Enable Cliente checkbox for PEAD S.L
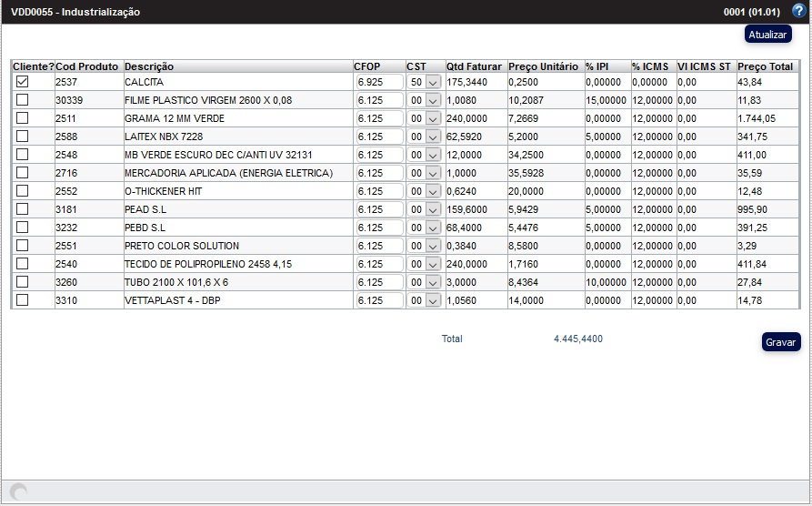This screenshot has height=506, width=812. pos(23,209)
